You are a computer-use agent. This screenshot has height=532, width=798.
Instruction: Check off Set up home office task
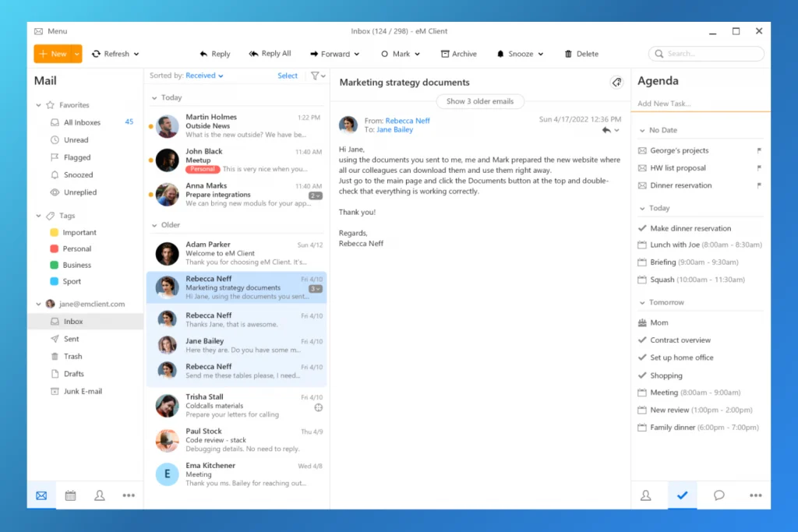click(642, 358)
